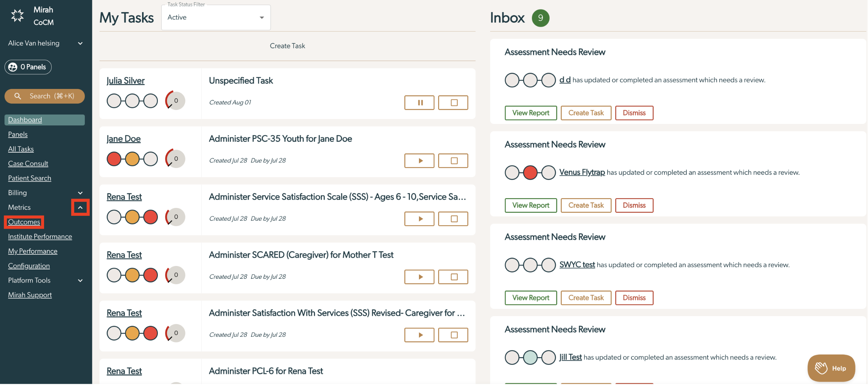
Task: Check off the PSC-35 Youth task
Action: (453, 160)
